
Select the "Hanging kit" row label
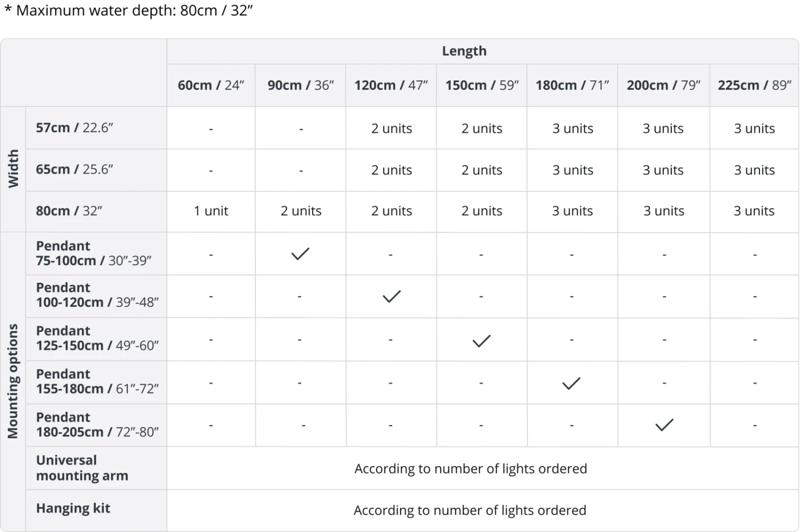coord(73,509)
